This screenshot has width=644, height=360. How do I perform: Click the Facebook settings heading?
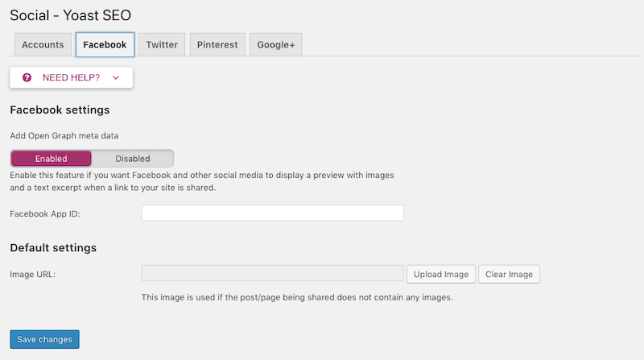click(60, 110)
